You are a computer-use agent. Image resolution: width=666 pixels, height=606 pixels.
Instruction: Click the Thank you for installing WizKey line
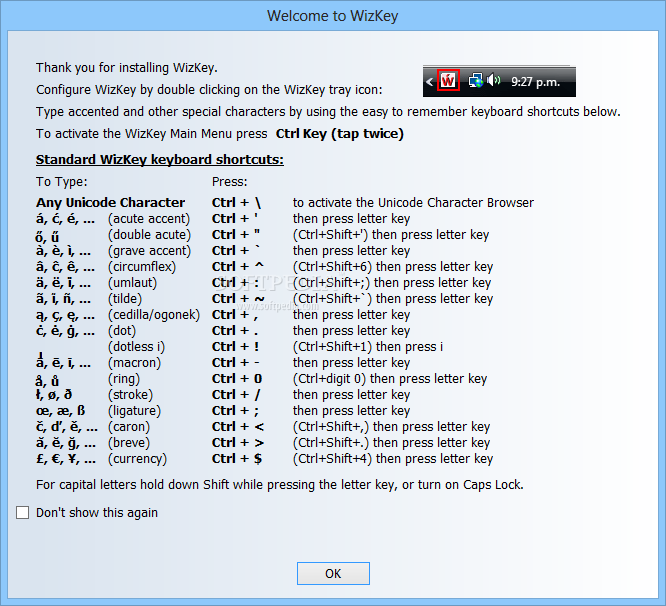(127, 68)
